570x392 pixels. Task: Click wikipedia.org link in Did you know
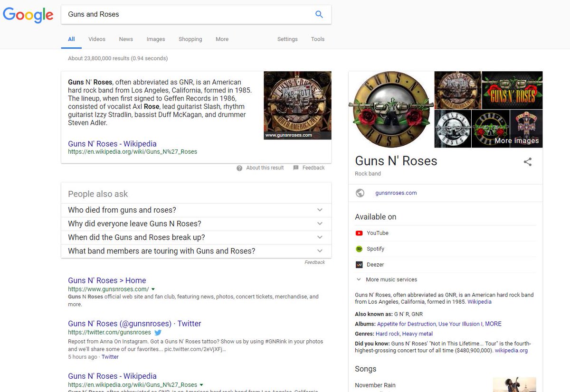pyautogui.click(x=511, y=350)
